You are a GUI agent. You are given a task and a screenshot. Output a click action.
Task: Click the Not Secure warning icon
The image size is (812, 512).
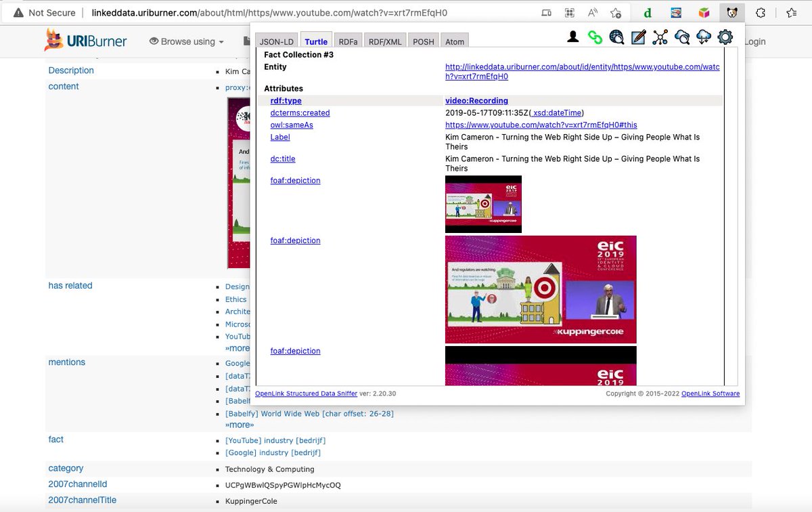click(18, 12)
